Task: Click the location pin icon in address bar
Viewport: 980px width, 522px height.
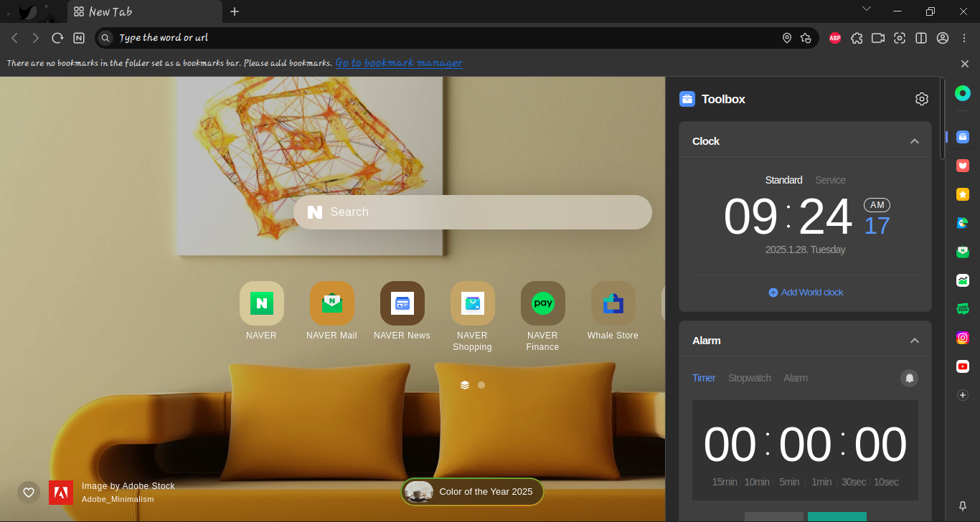Action: 787,38
